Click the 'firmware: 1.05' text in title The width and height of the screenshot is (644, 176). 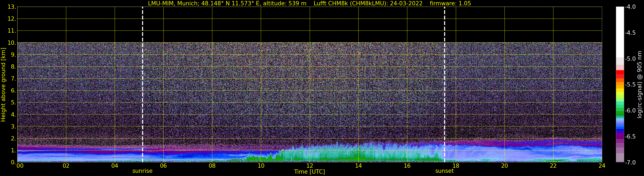tap(450, 3)
